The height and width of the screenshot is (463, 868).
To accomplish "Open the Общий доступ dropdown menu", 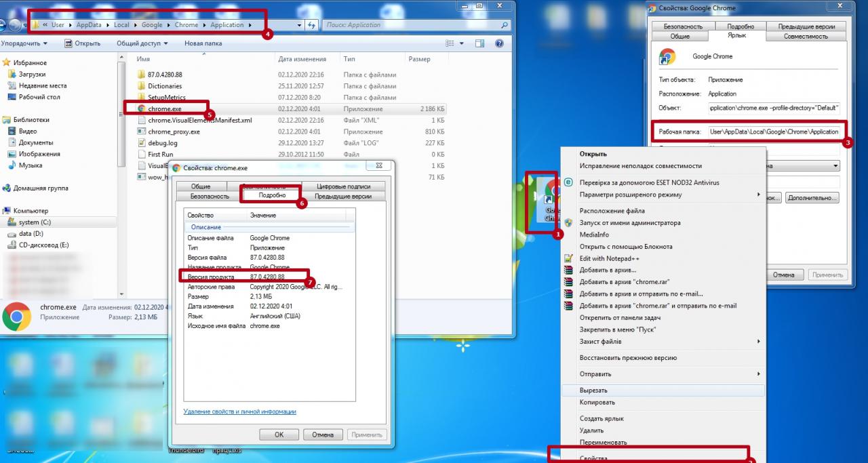I will pyautogui.click(x=142, y=43).
